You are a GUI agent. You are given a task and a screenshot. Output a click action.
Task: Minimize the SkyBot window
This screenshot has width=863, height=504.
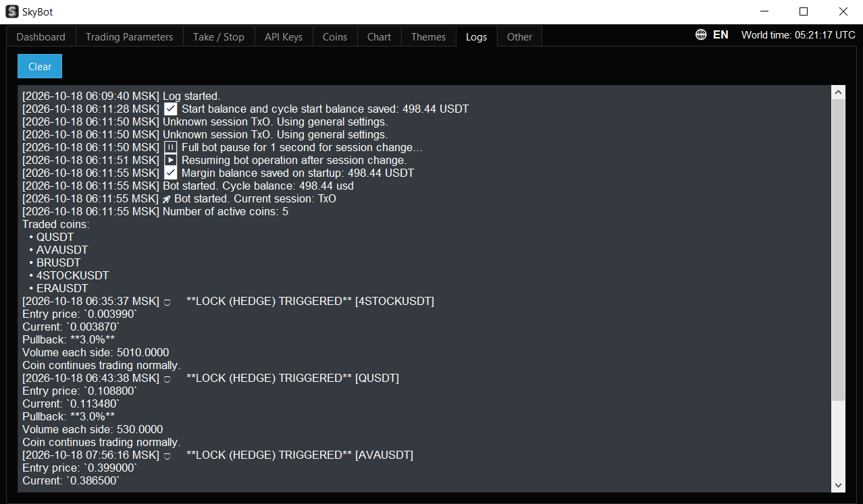764,11
